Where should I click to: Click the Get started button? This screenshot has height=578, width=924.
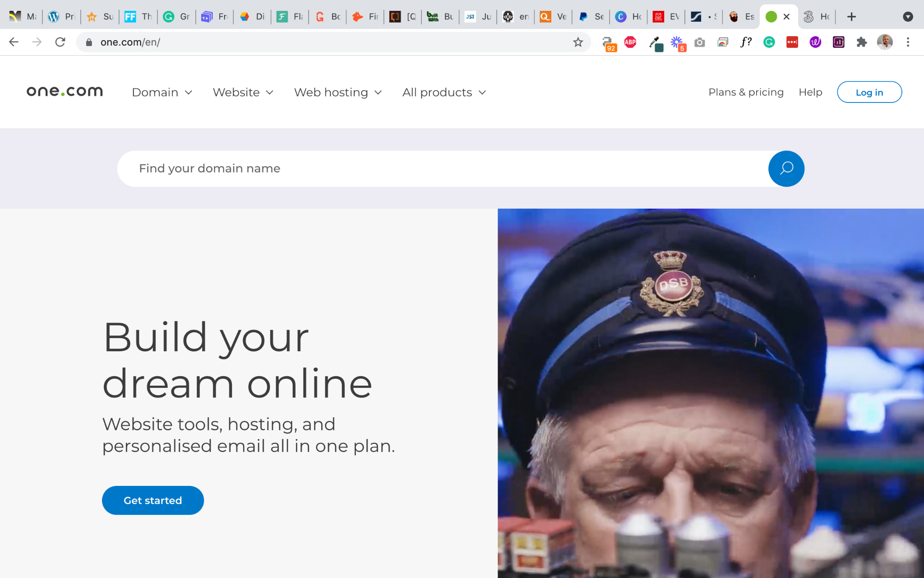click(152, 500)
